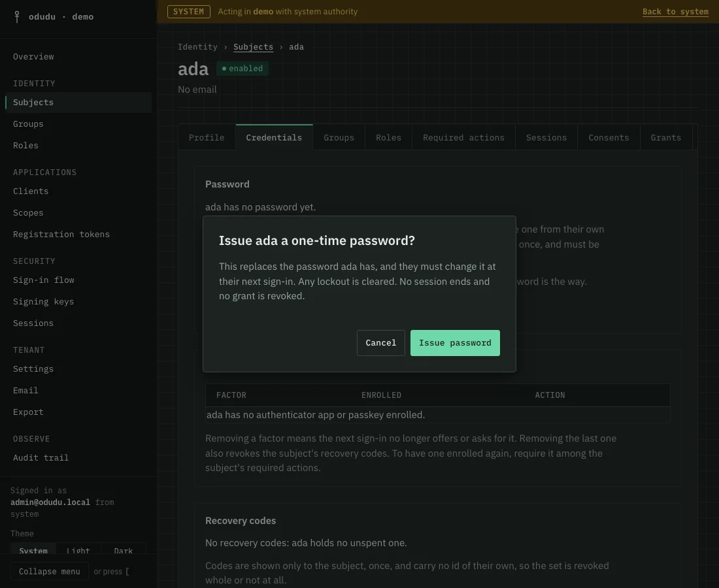Select Subjects in the sidebar

click(78, 103)
